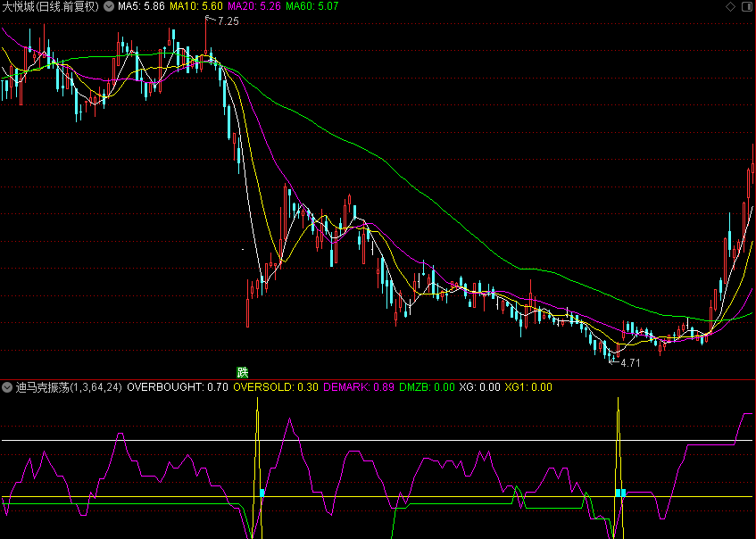Toggle the panel layout icon at top right
Image resolution: width=756 pixels, height=539 pixels.
click(747, 6)
